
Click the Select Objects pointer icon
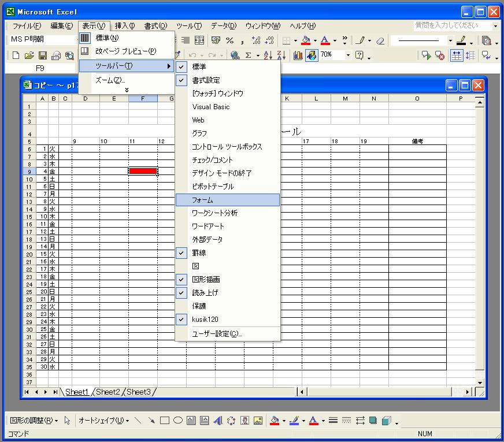tap(67, 421)
